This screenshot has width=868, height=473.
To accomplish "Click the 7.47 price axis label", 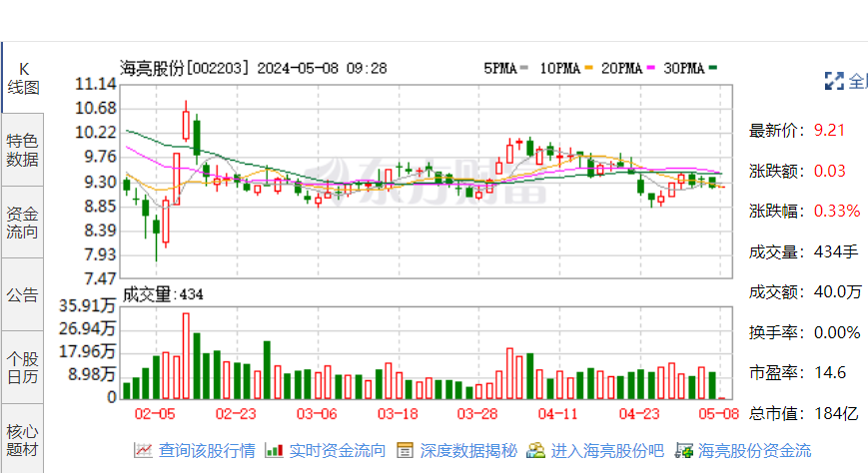I will [100, 278].
